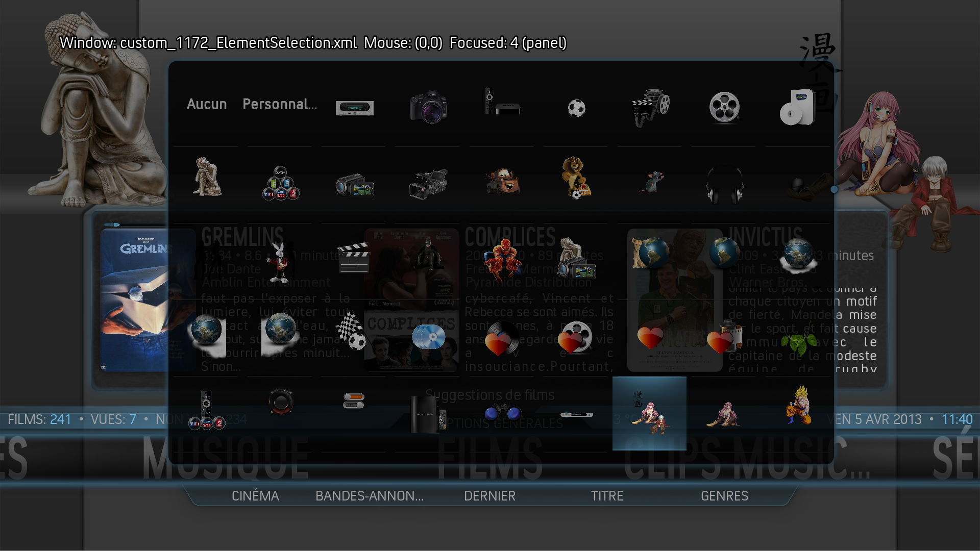
Task: Choose the Aucun option
Action: [x=207, y=104]
